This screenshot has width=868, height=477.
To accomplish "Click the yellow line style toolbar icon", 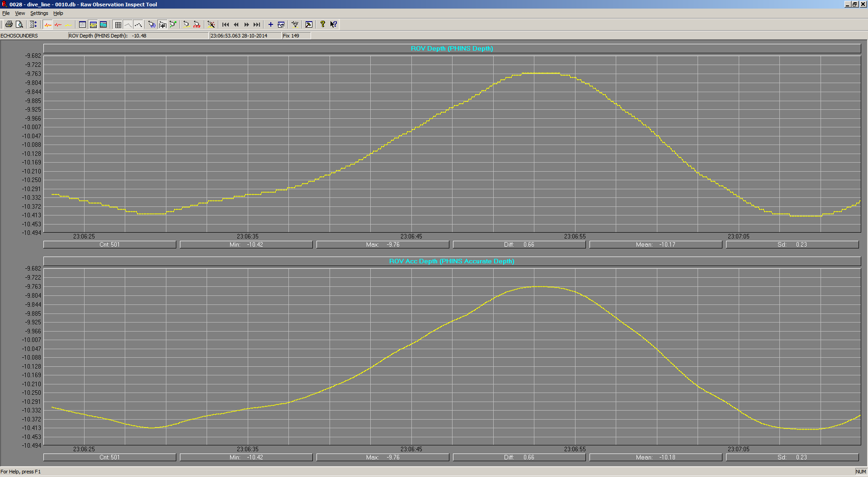I will coord(68,24).
